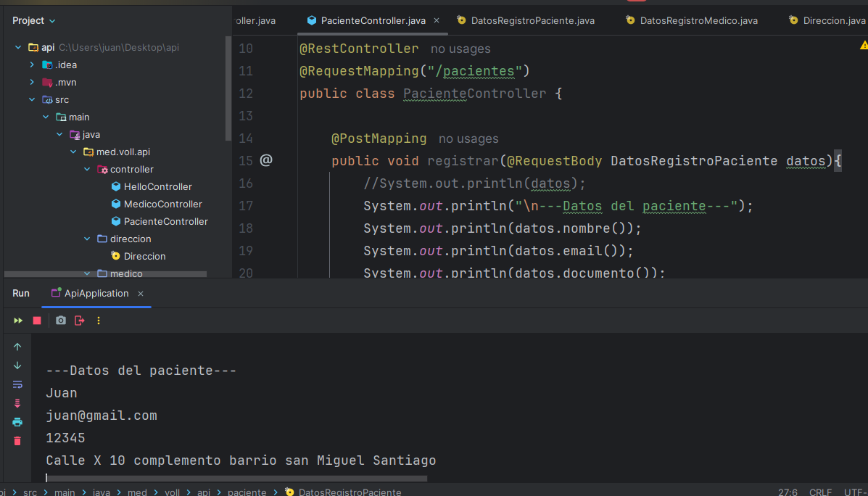This screenshot has height=496, width=868.
Task: Collapse the api root project node
Action: (19, 48)
